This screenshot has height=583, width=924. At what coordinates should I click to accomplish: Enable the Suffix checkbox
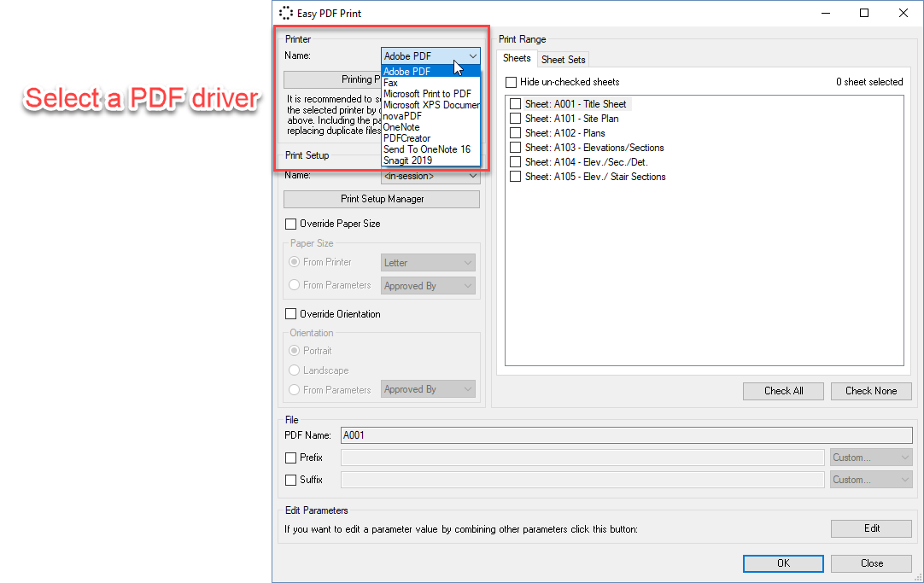290,480
